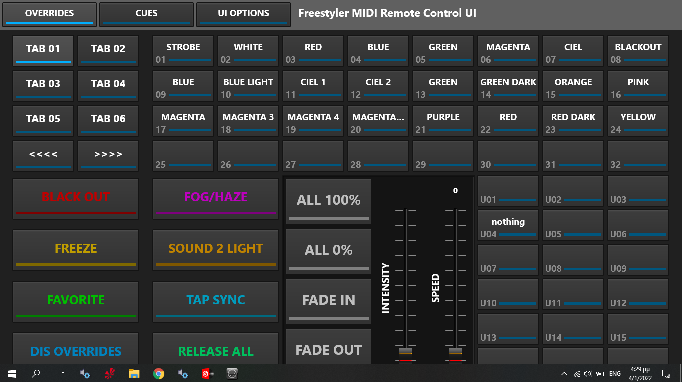The height and width of the screenshot is (382, 682).
Task: Toggle the FREEZE override
Action: click(76, 250)
